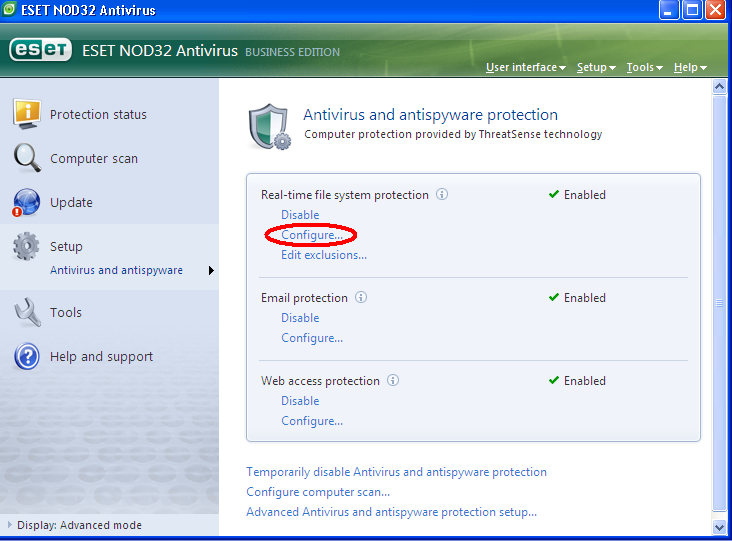Screen dimensions: 732x541
Task: Expand the Setup menu in header
Action: (x=595, y=68)
